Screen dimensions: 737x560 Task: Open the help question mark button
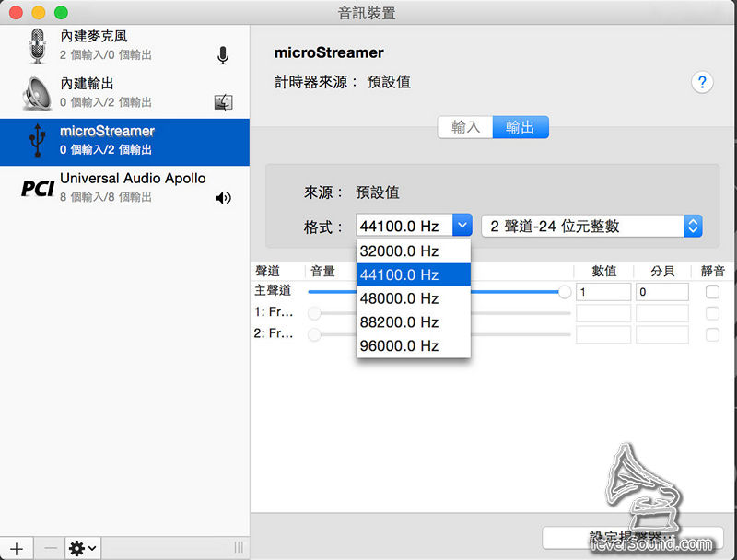[702, 82]
